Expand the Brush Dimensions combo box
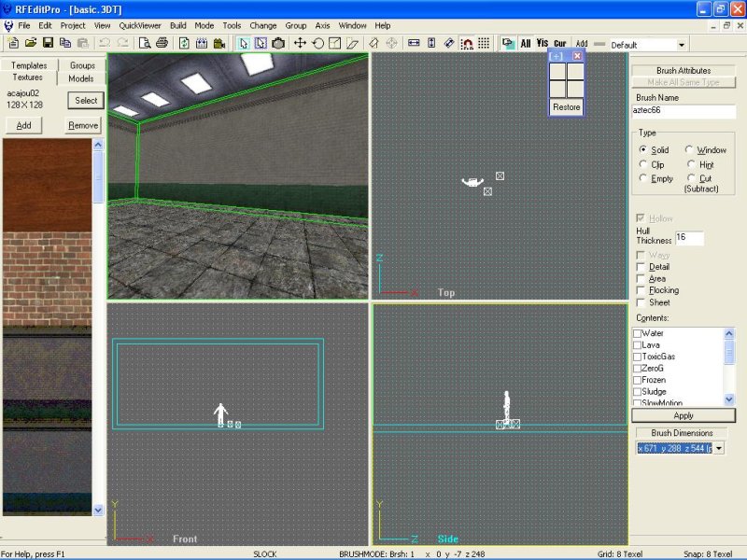The width and height of the screenshot is (747, 560). tap(717, 449)
